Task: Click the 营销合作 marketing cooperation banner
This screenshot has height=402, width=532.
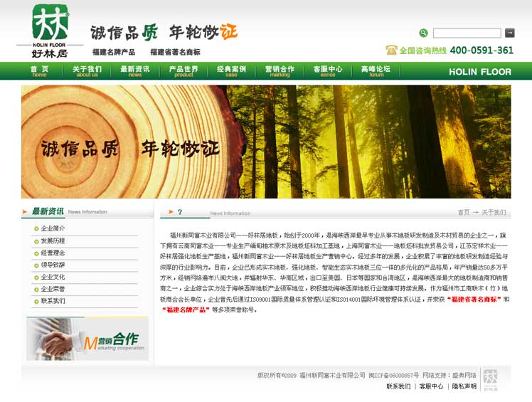Action: point(87,339)
